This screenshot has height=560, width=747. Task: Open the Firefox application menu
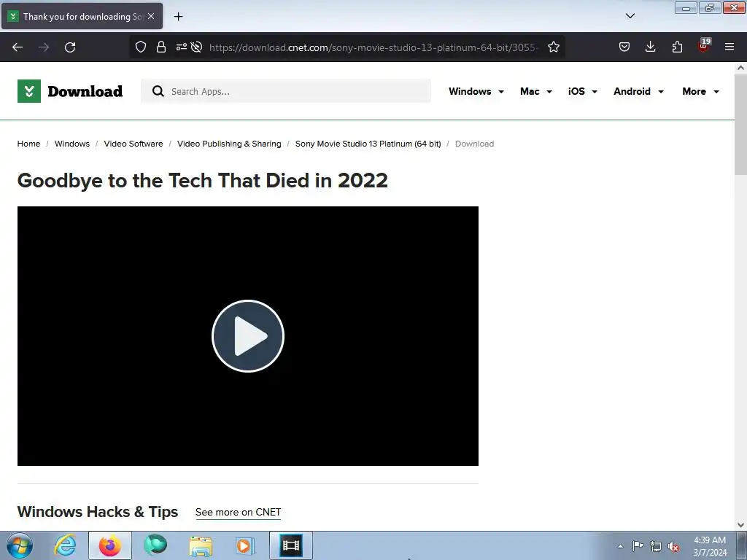coord(729,47)
